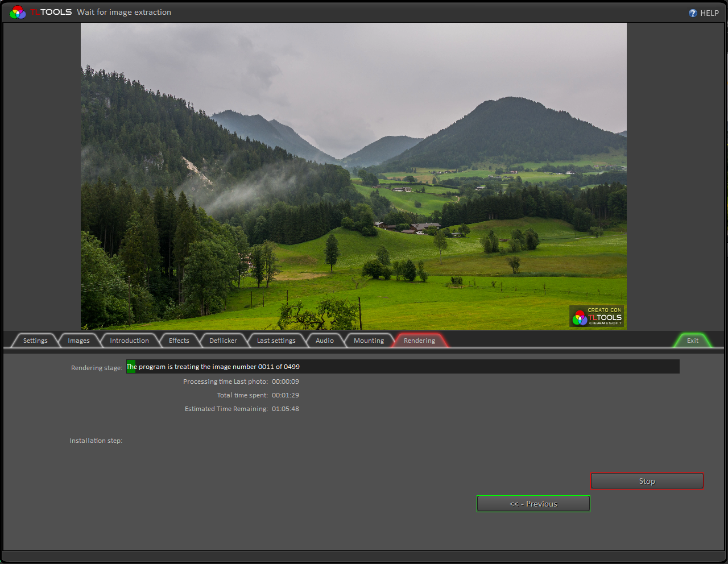Click 'Wait for image extraction' title text
Screen dimensions: 728x564
point(124,12)
